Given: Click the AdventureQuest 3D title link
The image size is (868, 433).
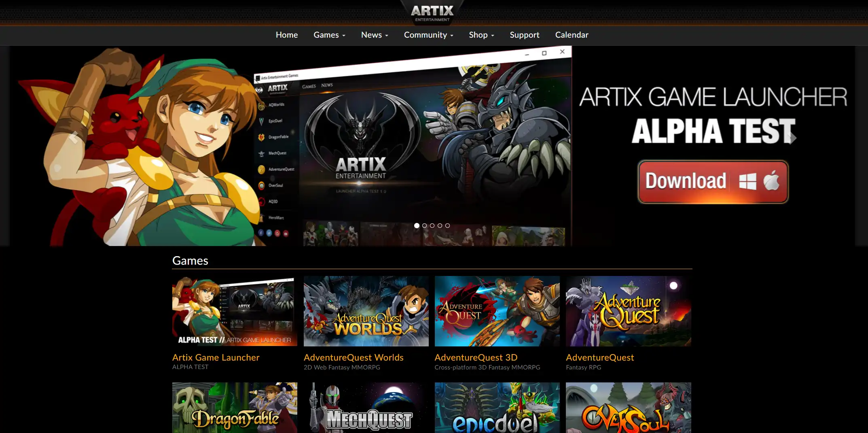Looking at the screenshot, I should pyautogui.click(x=476, y=357).
